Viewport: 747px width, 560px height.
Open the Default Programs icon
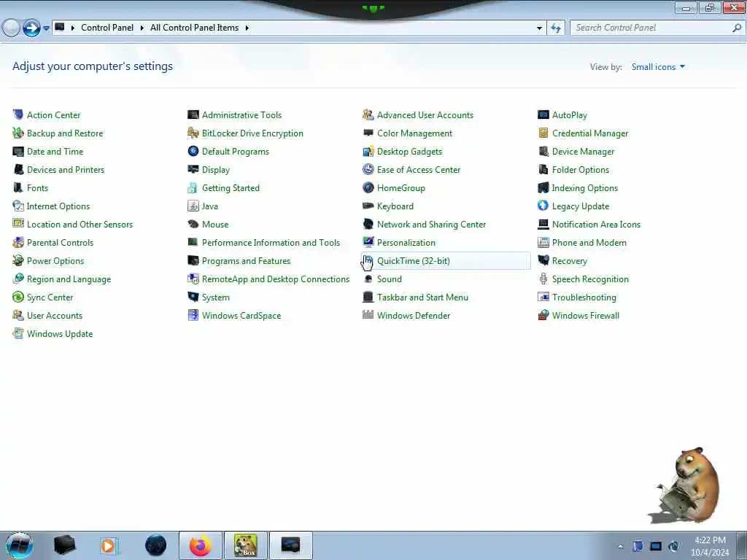(193, 152)
